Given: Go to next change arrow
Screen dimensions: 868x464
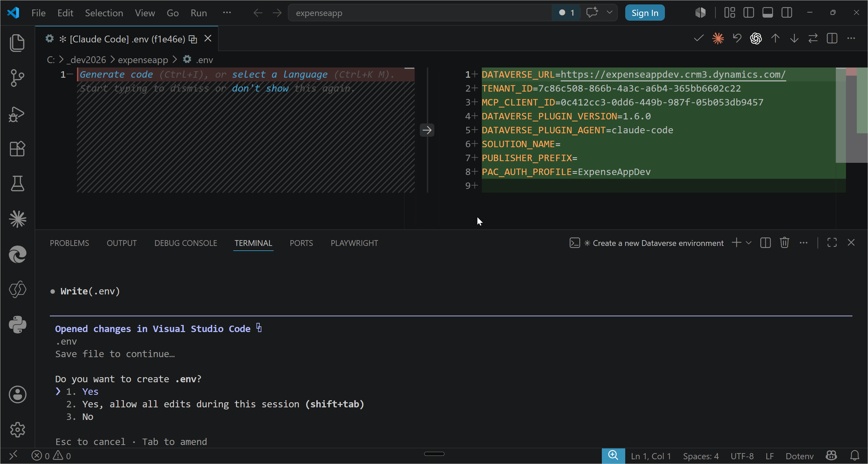Looking at the screenshot, I should (x=794, y=38).
